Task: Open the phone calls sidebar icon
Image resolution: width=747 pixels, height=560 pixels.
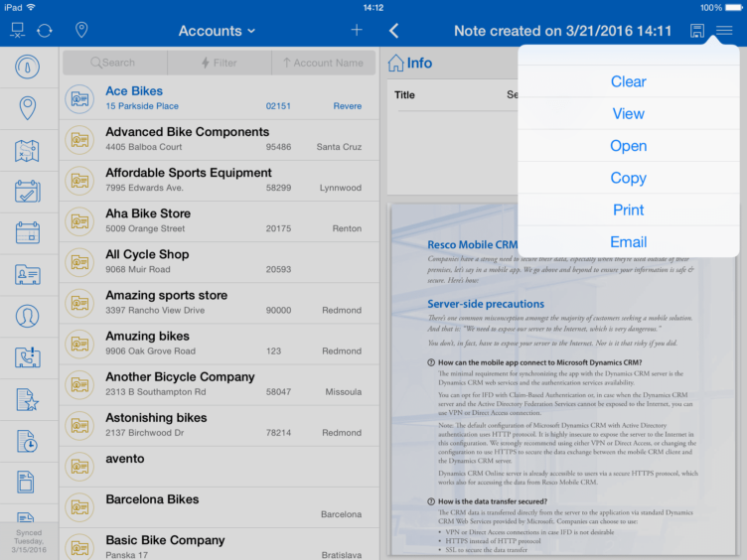Action: click(28, 357)
